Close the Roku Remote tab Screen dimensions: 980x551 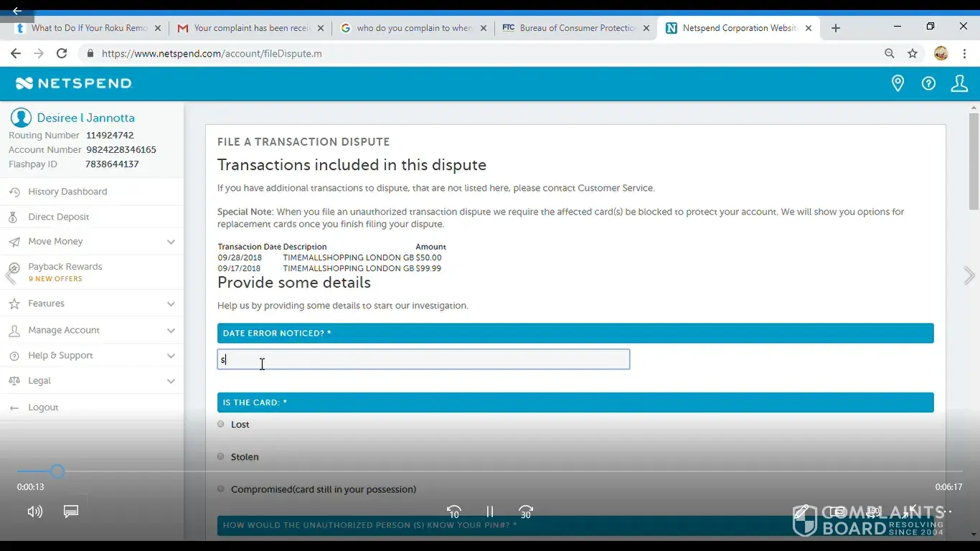tap(158, 28)
